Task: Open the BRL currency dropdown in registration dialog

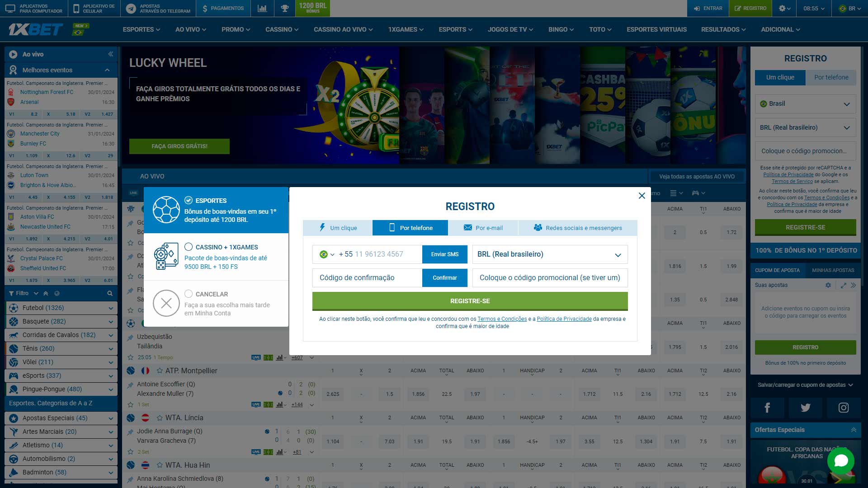Action: coord(550,254)
